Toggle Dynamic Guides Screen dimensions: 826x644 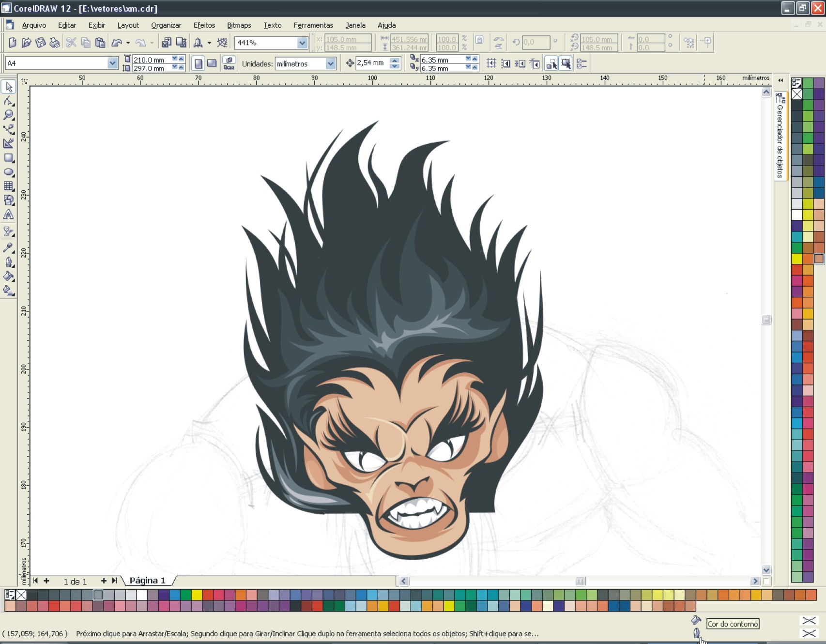click(x=535, y=63)
